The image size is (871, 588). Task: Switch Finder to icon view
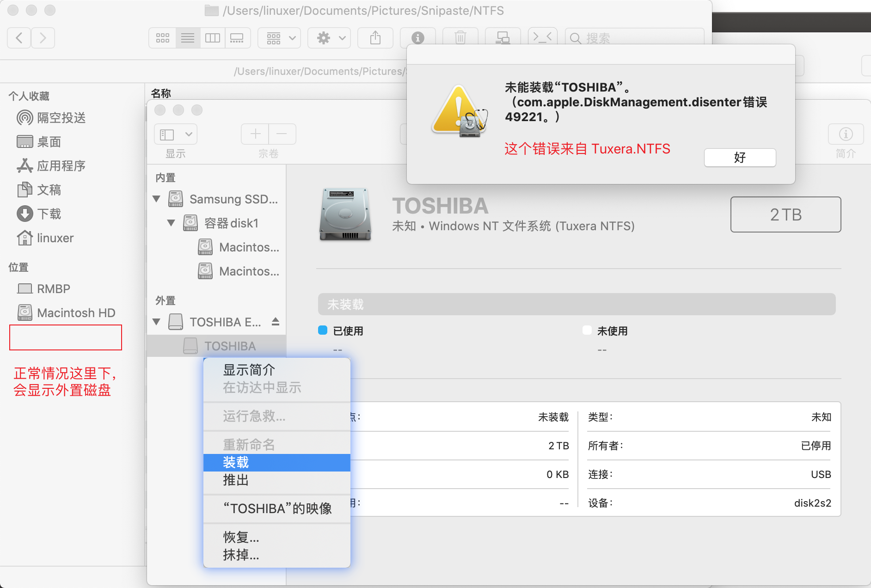click(163, 38)
